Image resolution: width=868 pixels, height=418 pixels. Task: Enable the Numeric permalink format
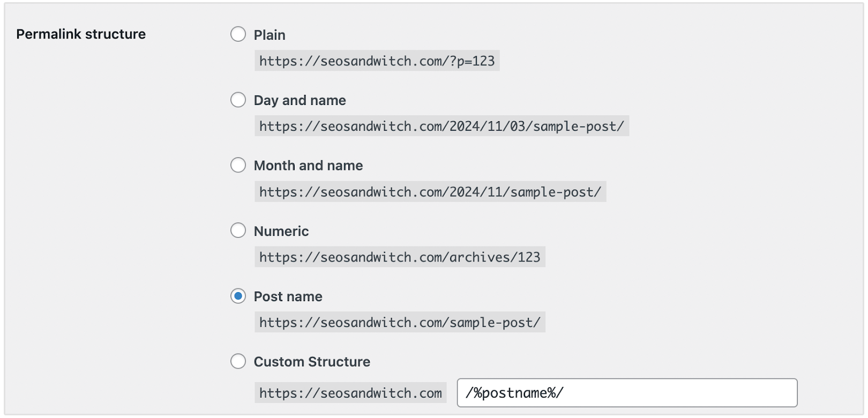238,230
